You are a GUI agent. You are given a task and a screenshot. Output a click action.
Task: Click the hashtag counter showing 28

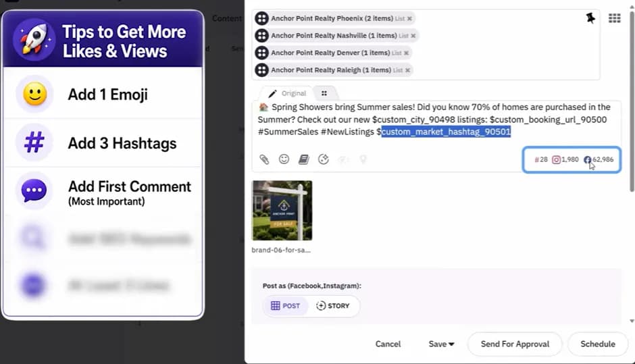tap(541, 159)
